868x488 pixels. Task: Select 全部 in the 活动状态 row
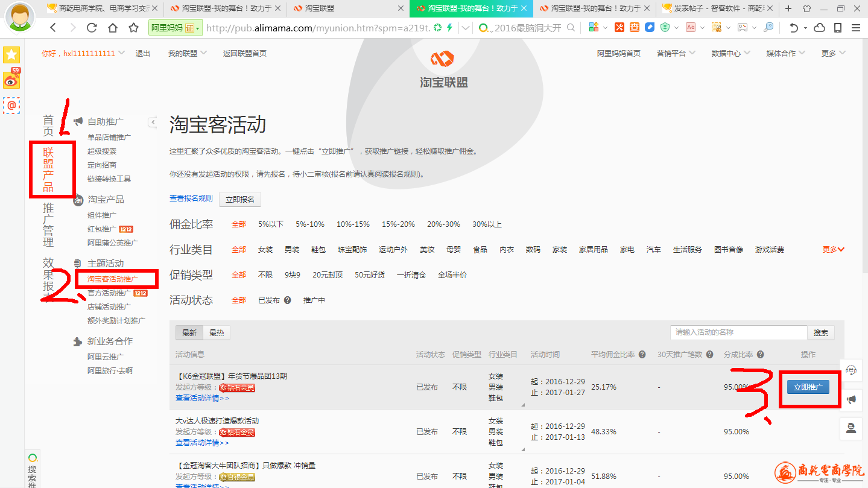pos(239,300)
